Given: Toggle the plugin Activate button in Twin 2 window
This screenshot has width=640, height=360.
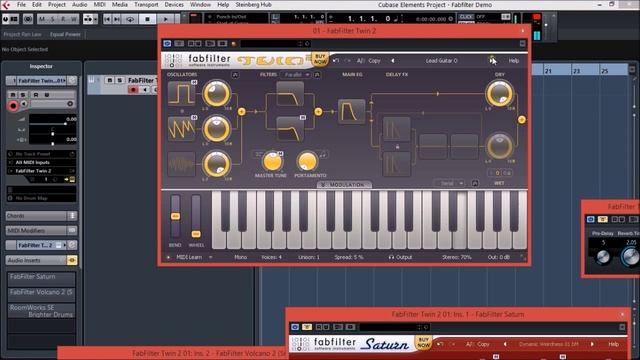Looking at the screenshot, I should pyautogui.click(x=167, y=43).
